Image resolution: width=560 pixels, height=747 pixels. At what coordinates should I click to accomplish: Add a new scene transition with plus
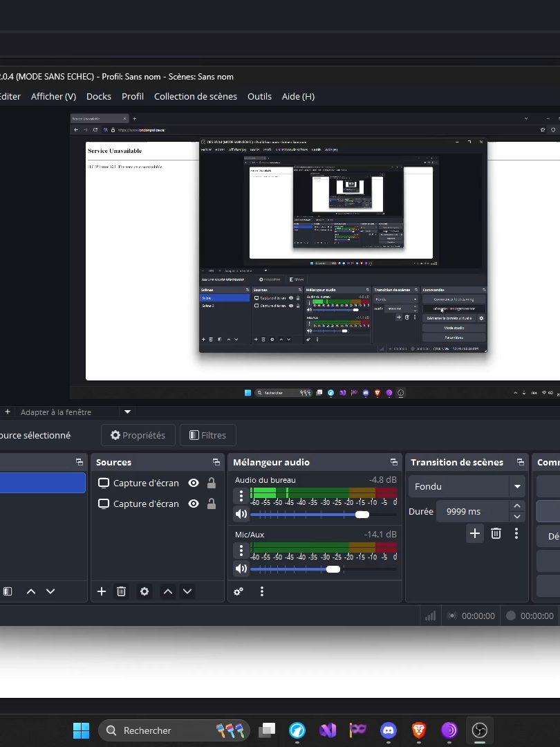[475, 533]
